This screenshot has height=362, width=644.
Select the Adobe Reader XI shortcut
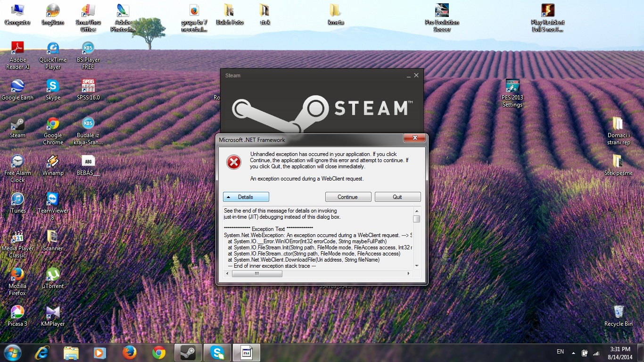[x=17, y=56]
